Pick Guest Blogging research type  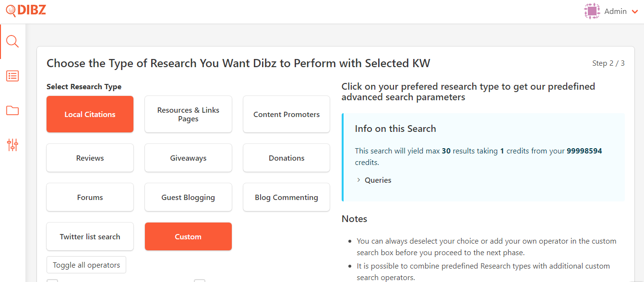click(188, 197)
